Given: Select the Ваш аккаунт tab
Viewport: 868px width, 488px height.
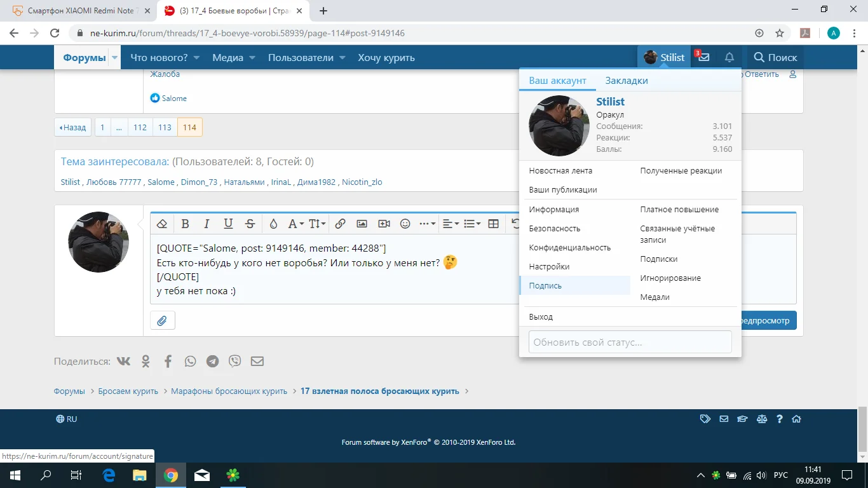Looking at the screenshot, I should (x=558, y=81).
